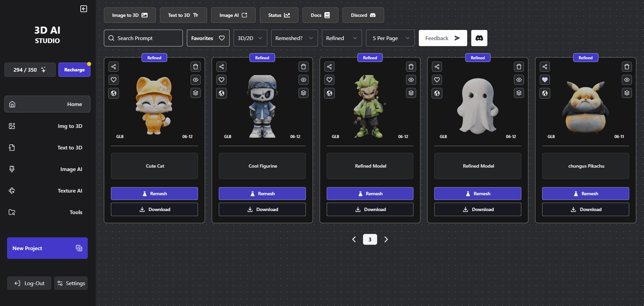Go to the previous page arrow

(354, 239)
